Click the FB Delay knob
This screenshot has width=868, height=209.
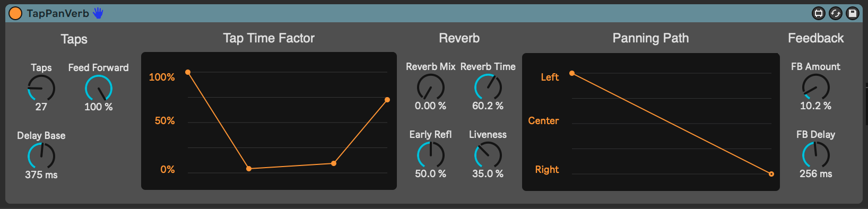tap(816, 155)
